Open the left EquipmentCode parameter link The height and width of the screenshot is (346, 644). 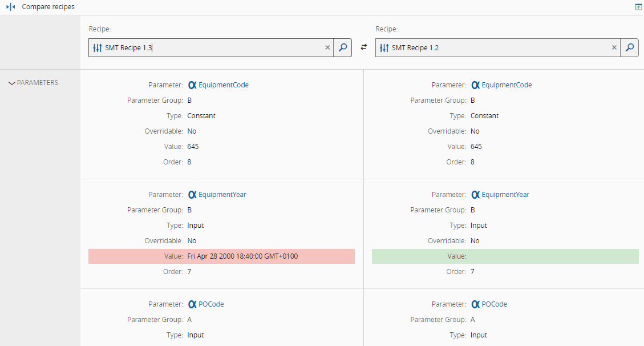223,85
